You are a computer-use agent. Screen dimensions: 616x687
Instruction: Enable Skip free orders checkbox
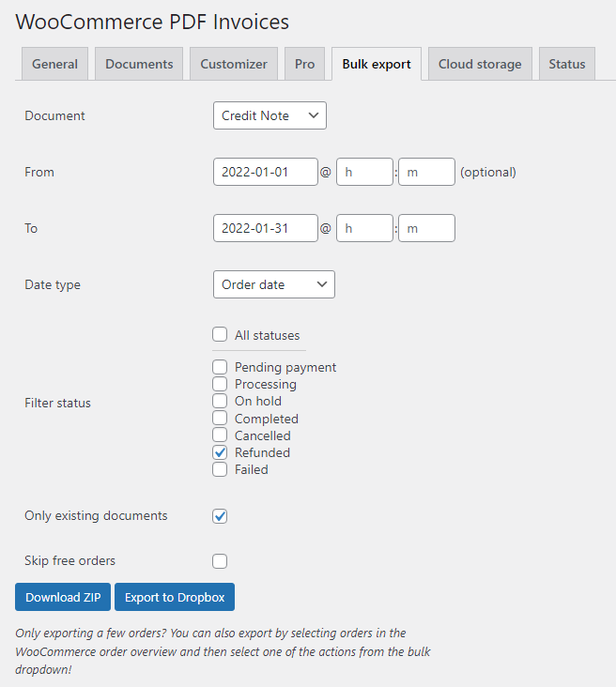click(x=220, y=561)
